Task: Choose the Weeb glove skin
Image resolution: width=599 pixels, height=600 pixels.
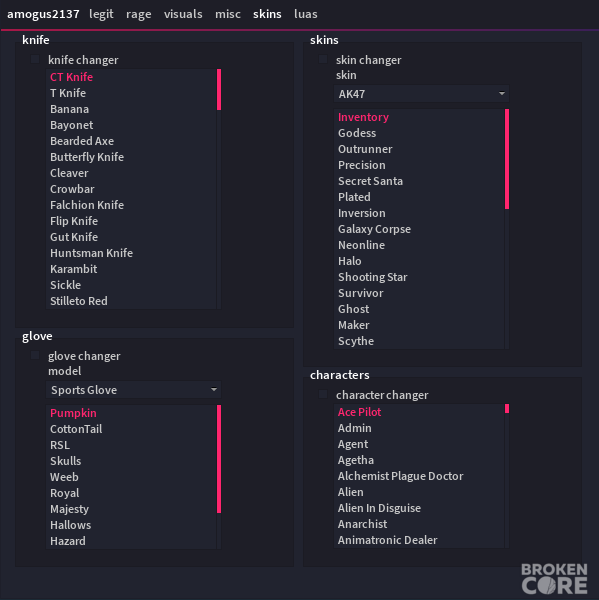Action: tap(131, 477)
